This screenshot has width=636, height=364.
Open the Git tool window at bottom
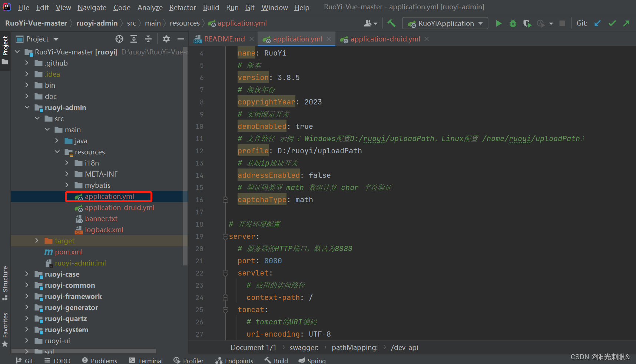(24, 361)
